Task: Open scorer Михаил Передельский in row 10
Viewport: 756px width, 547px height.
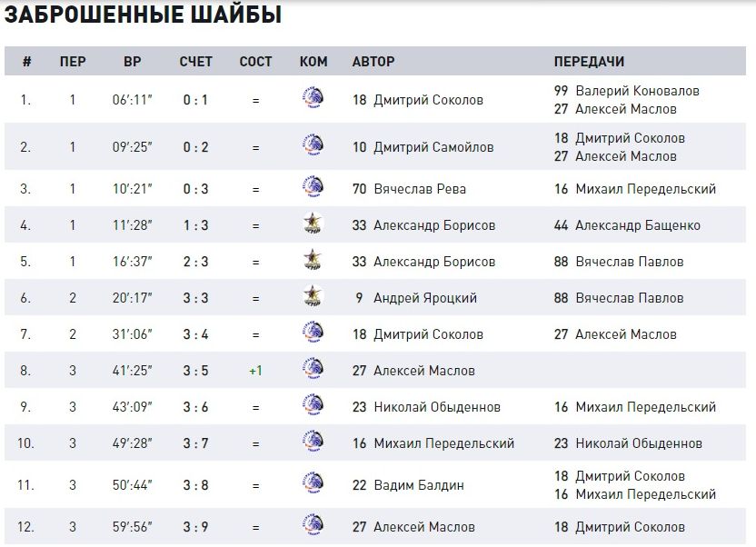Action: tap(444, 443)
